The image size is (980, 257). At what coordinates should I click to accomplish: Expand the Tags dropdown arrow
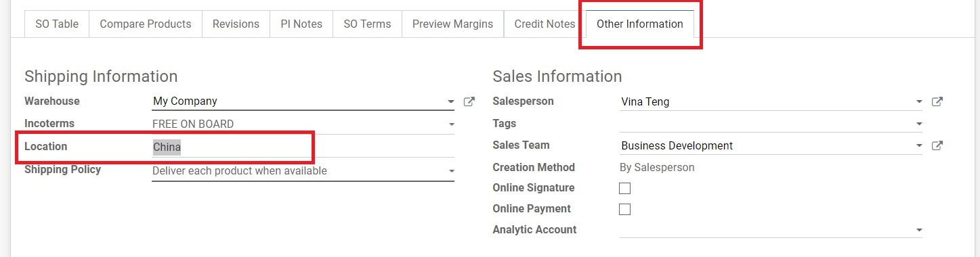point(919,124)
